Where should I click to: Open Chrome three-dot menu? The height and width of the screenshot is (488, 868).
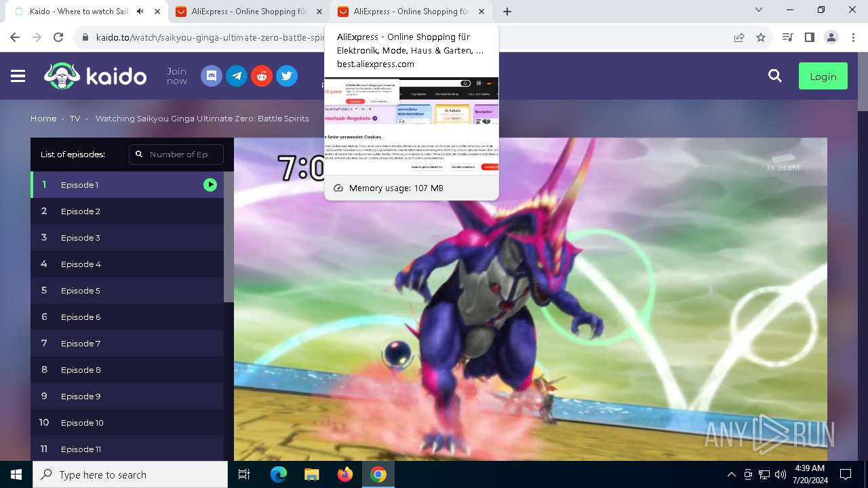click(853, 37)
